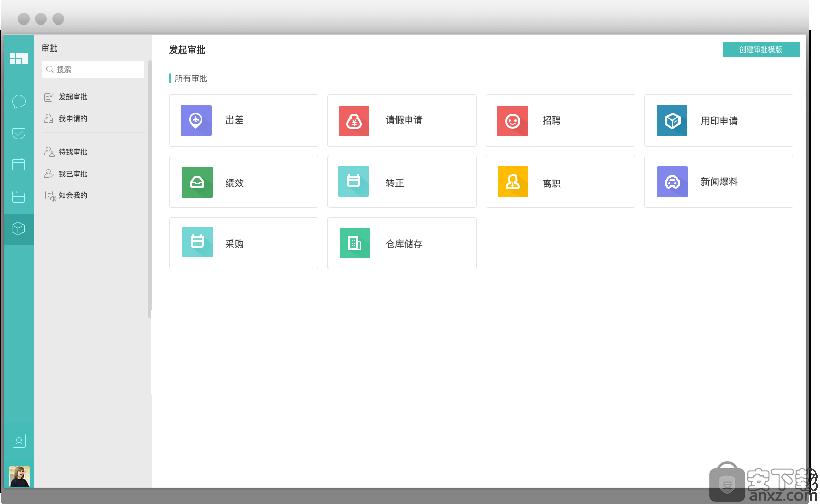Open the 采购 card label
This screenshot has width=820, height=504.
pyautogui.click(x=235, y=244)
